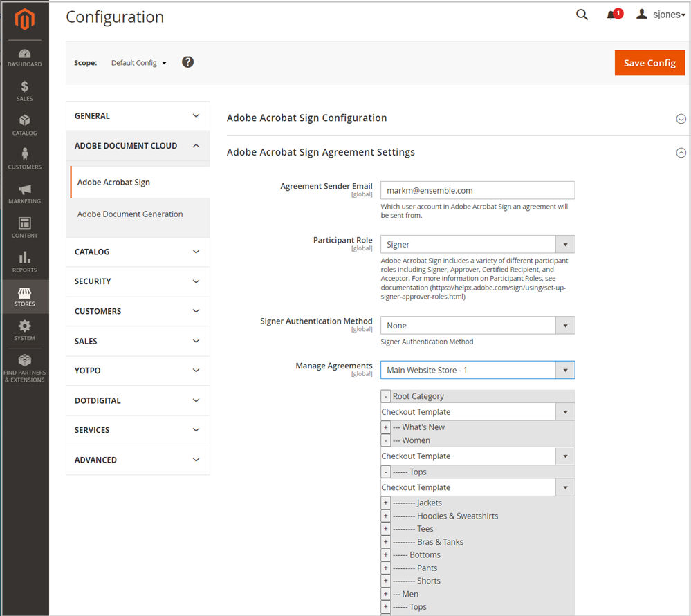Select the Adobe Document Generation tab
Screen dimensions: 691x616
pos(130,214)
